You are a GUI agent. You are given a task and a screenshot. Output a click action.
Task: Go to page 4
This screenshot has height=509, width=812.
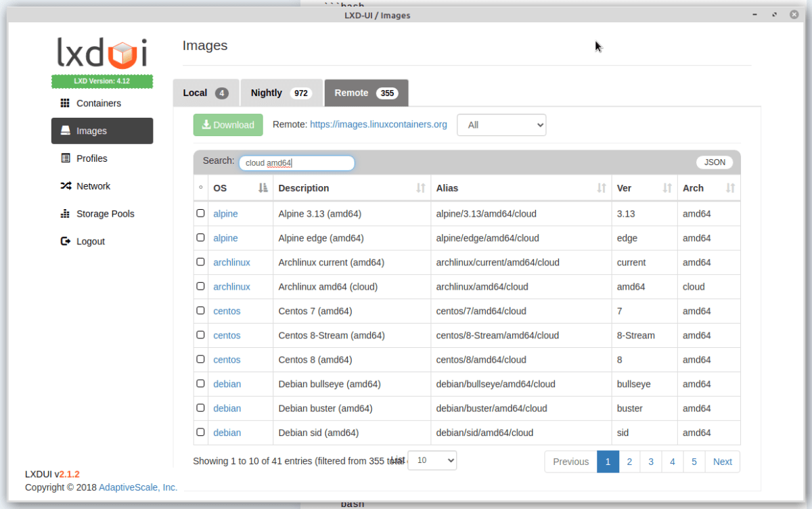pos(673,462)
